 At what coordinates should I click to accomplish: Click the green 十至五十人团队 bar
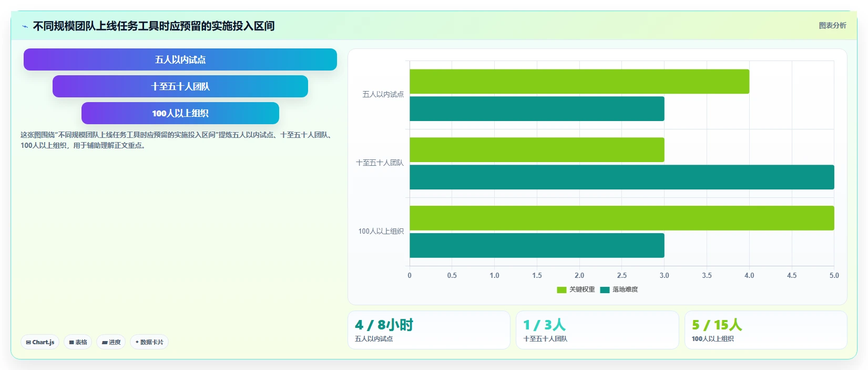537,150
